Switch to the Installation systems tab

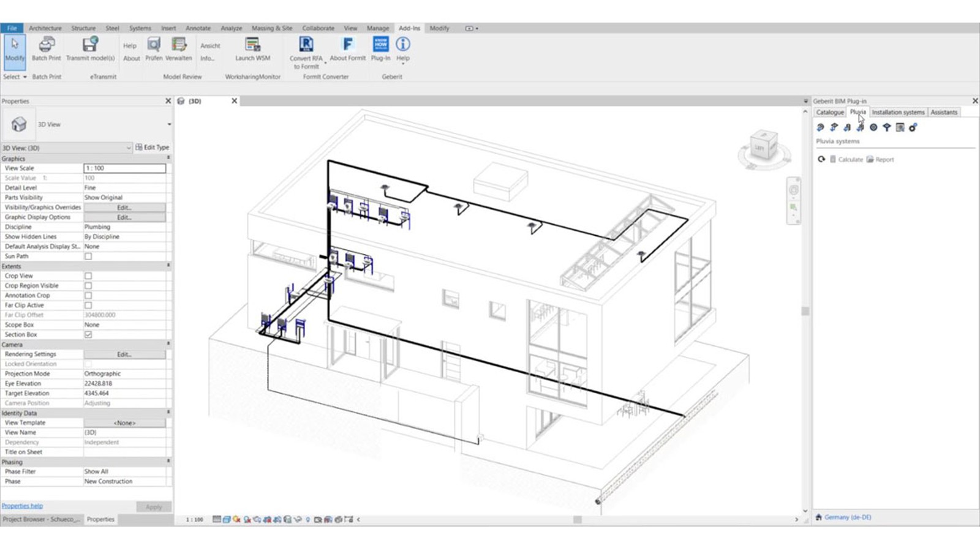[x=898, y=112]
